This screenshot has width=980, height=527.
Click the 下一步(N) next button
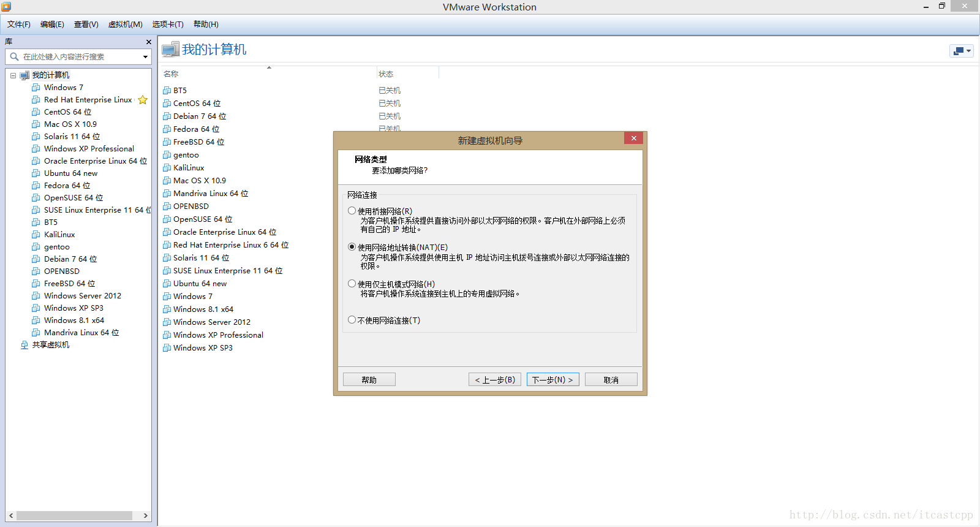(552, 379)
